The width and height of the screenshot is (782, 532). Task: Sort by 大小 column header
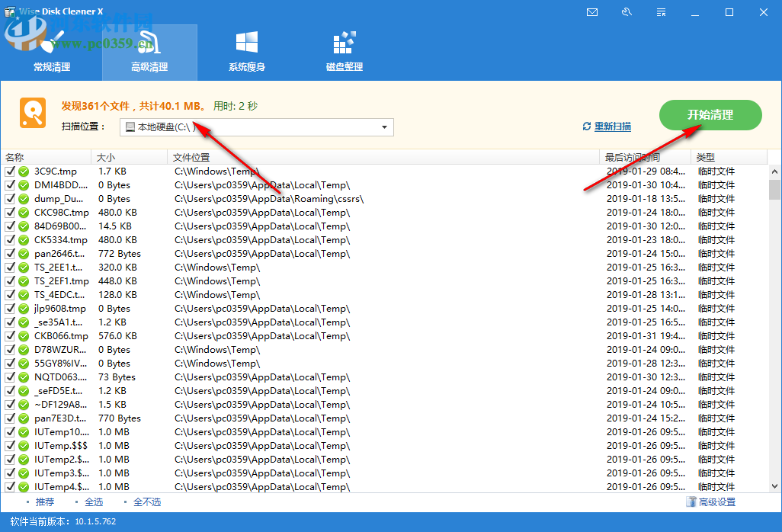[129, 158]
